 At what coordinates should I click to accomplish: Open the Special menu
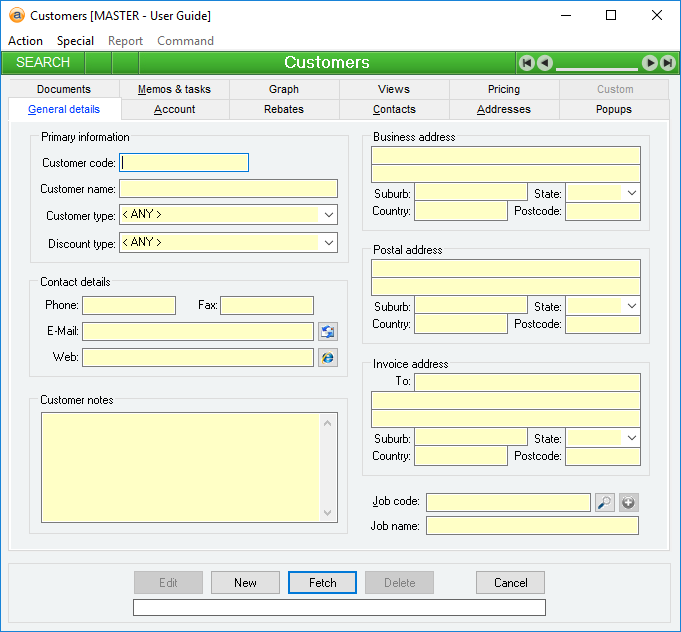75,41
